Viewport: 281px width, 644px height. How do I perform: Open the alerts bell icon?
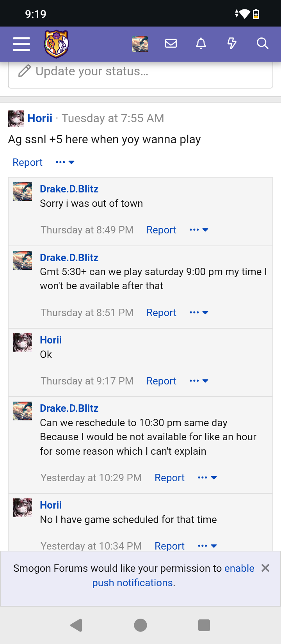[201, 43]
